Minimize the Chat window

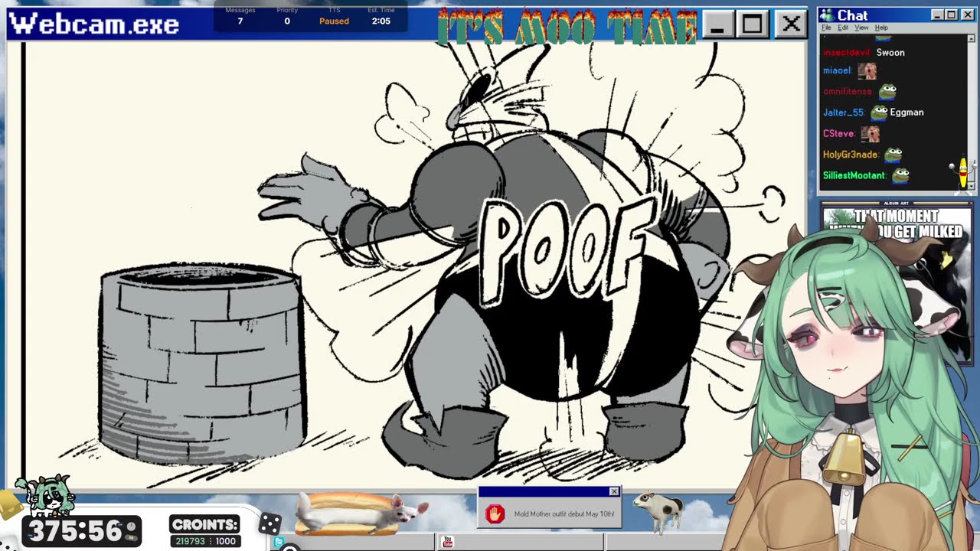[938, 15]
